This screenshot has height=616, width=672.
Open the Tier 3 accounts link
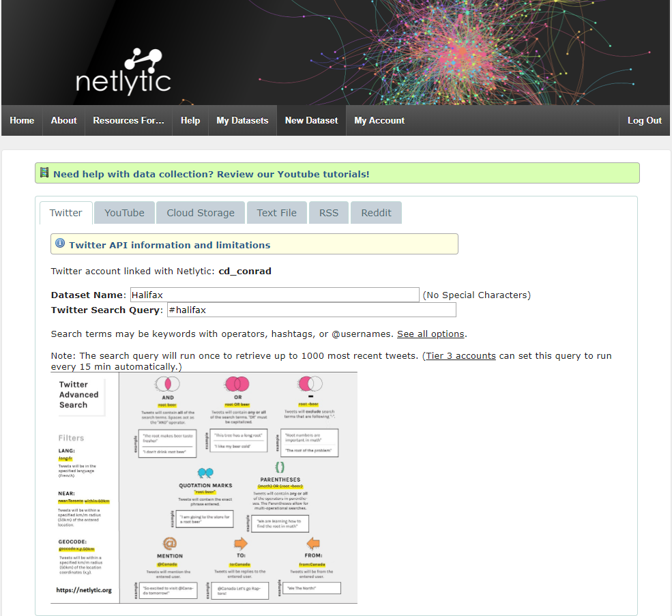tap(461, 356)
